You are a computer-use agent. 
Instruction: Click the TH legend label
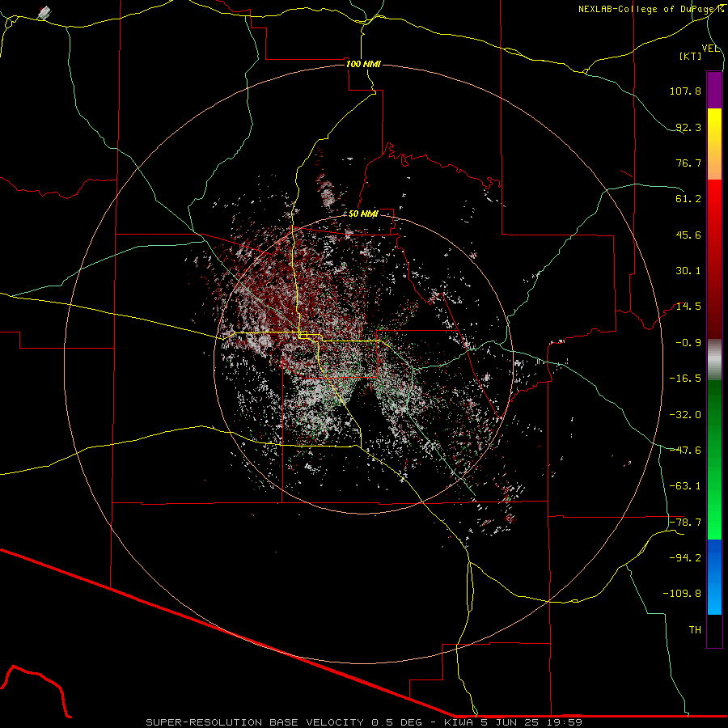pyautogui.click(x=695, y=630)
